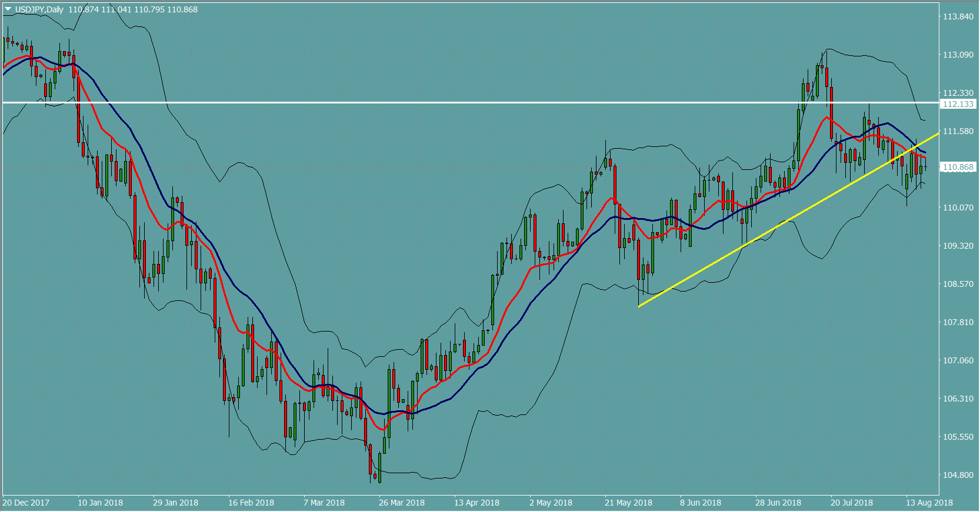
Task: Click the 113.840 level on price scale
Action: click(958, 16)
